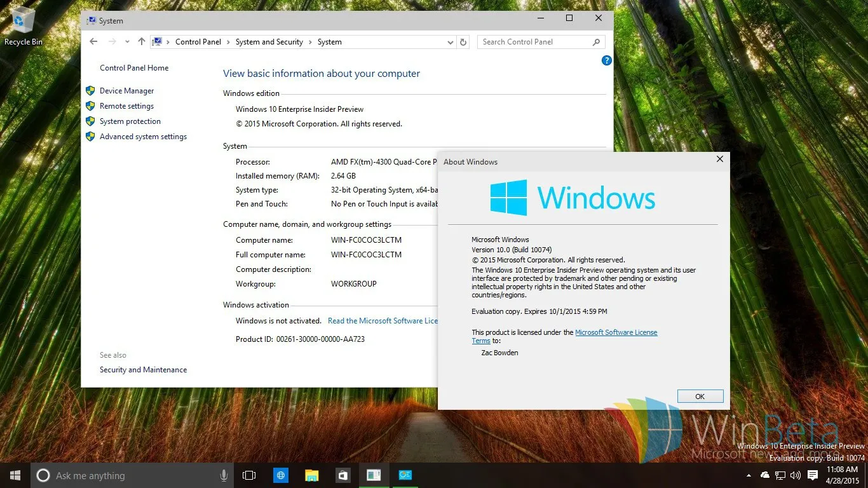The image size is (868, 488).
Task: Expand chevron after System and Security breadcrumb
Action: coord(310,42)
